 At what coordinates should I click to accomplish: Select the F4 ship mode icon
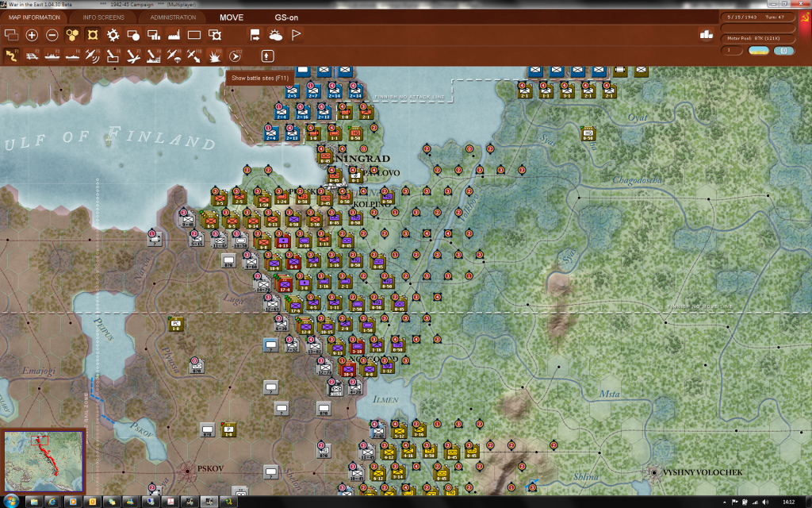[x=72, y=56]
